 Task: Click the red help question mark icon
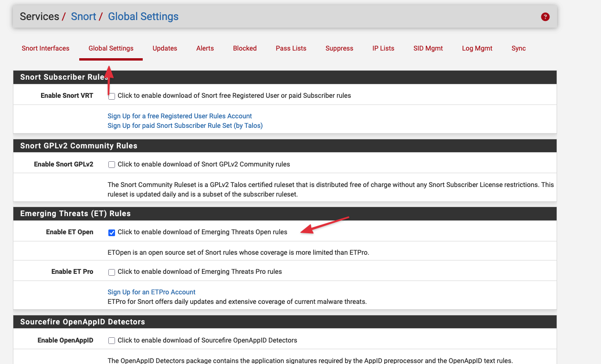545,17
